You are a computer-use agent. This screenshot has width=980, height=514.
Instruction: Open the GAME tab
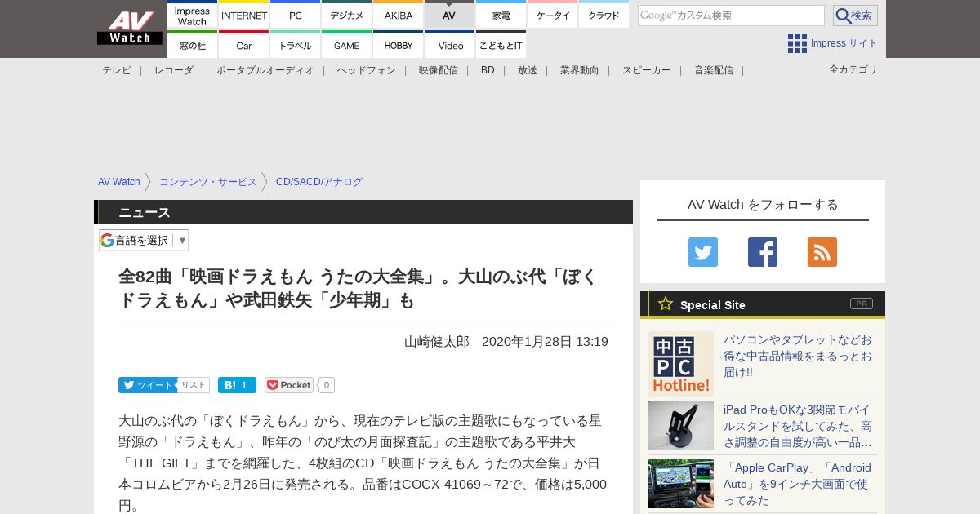click(347, 45)
